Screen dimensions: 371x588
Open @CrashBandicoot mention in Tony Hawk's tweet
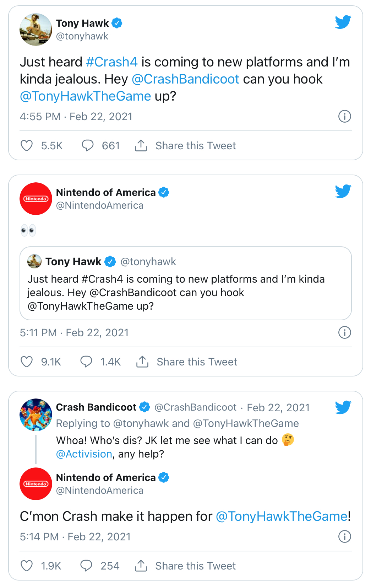(185, 79)
